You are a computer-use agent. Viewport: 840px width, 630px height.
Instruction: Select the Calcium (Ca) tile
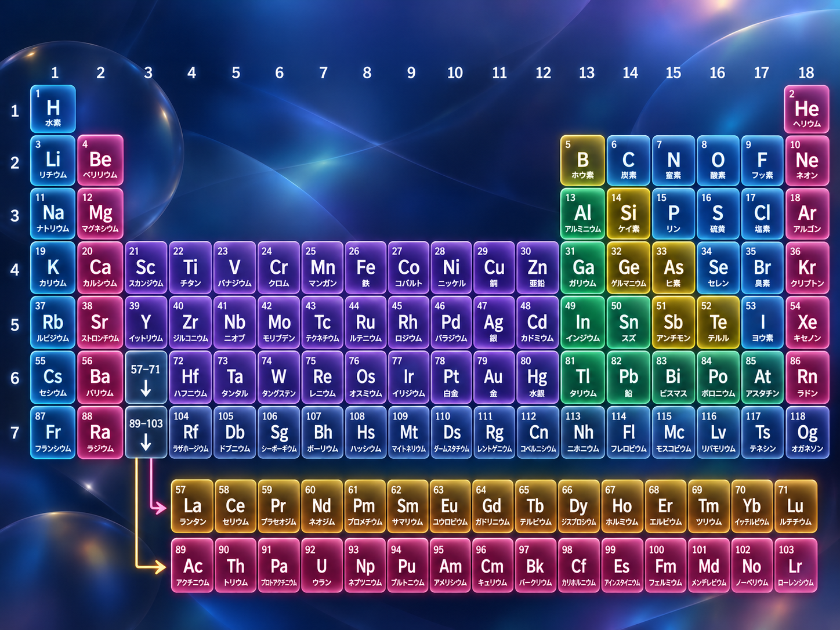click(x=100, y=267)
